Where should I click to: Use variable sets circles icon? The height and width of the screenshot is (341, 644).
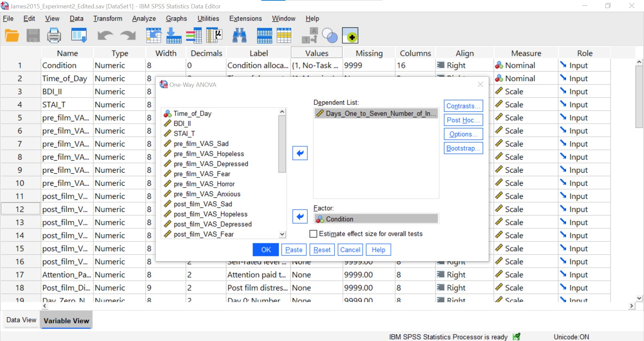pos(330,36)
